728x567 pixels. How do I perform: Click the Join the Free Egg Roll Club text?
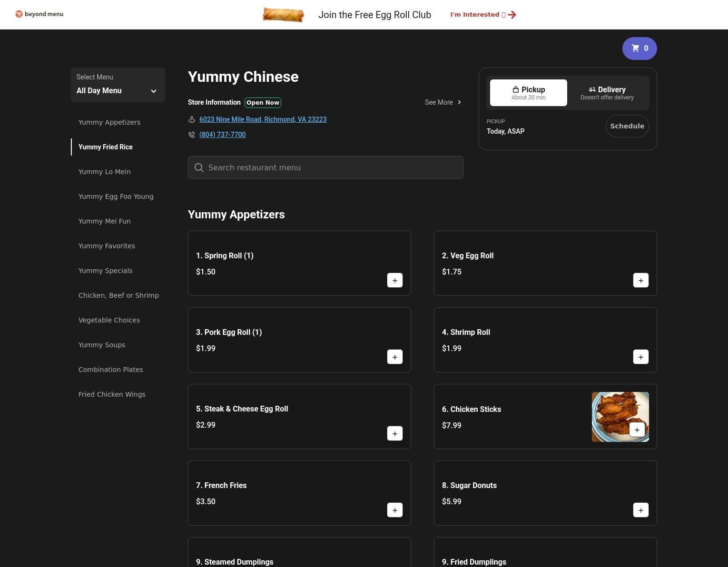pyautogui.click(x=374, y=15)
